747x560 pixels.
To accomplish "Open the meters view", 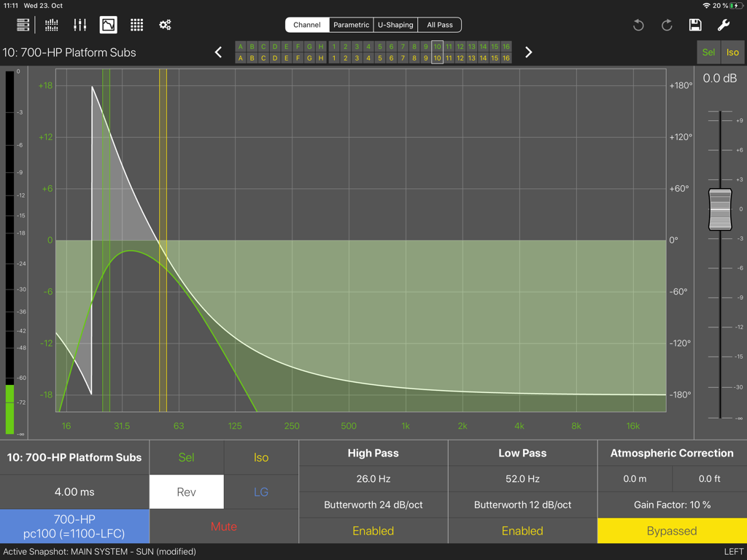I will click(x=51, y=24).
